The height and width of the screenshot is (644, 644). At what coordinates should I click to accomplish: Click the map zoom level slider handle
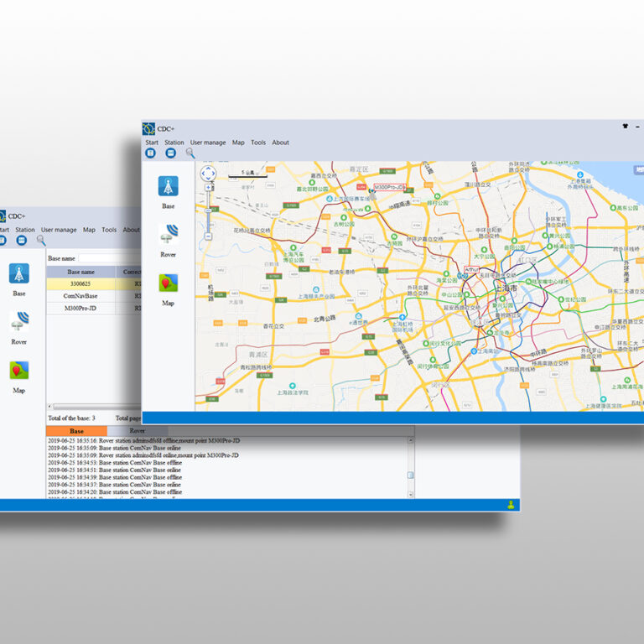pos(208,210)
